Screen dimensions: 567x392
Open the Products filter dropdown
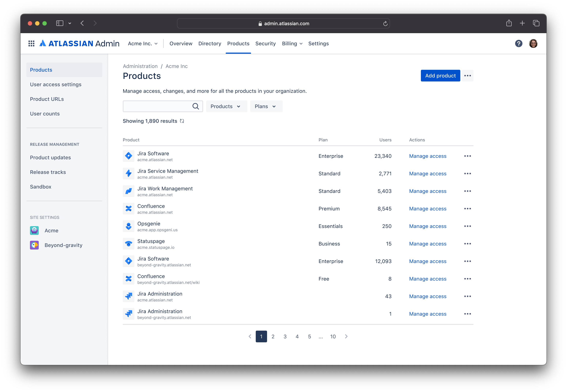point(226,106)
